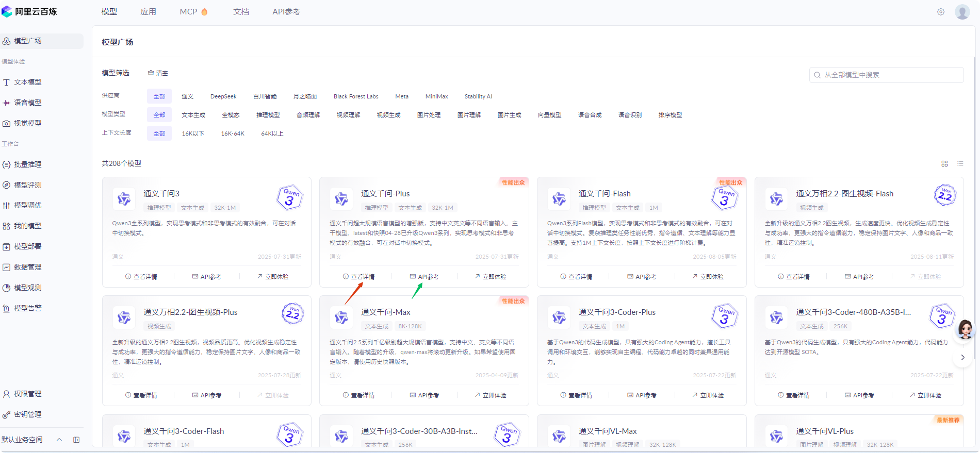Image resolution: width=980 pixels, height=453 pixels.
Task: View details of 通义千问-Plus
Action: click(359, 277)
